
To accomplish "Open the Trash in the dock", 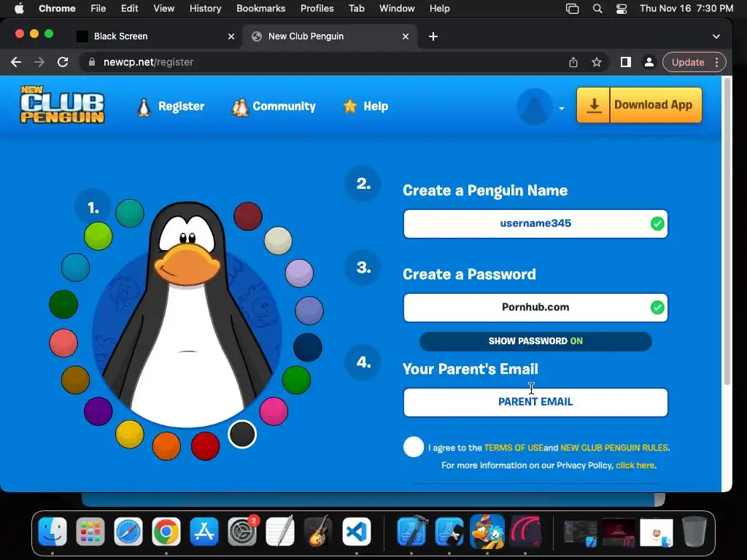I will coord(694,532).
